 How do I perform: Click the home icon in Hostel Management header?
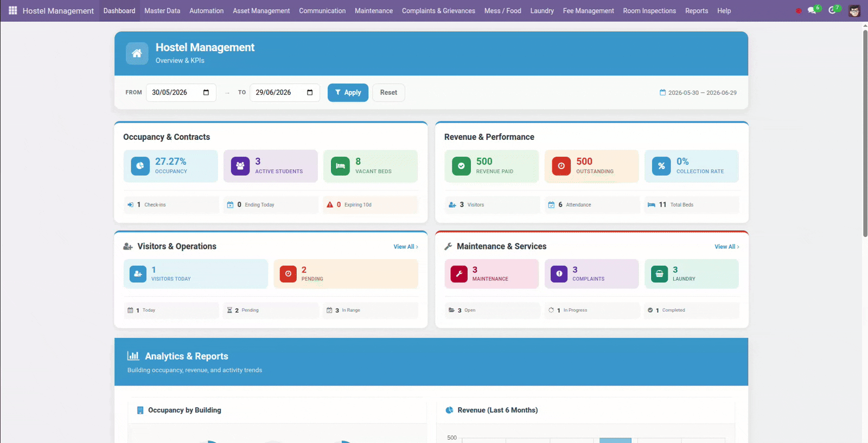click(x=137, y=53)
